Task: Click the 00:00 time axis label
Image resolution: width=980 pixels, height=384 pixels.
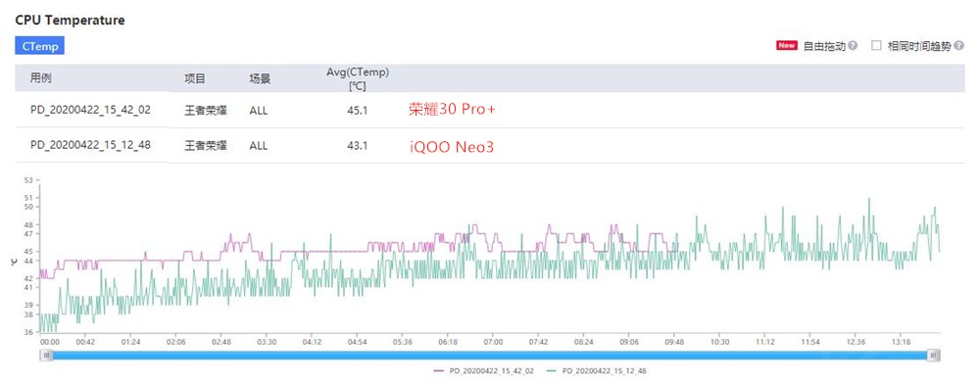Action: tap(49, 342)
